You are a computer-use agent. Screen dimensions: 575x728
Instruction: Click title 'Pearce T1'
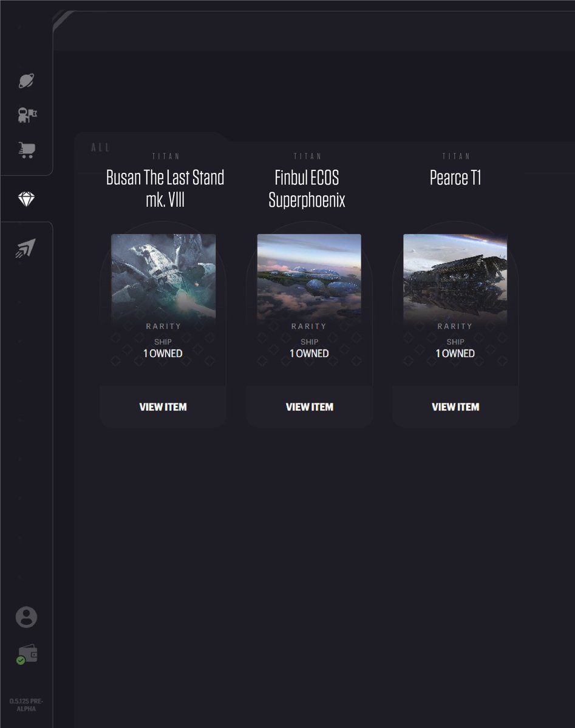coord(455,178)
